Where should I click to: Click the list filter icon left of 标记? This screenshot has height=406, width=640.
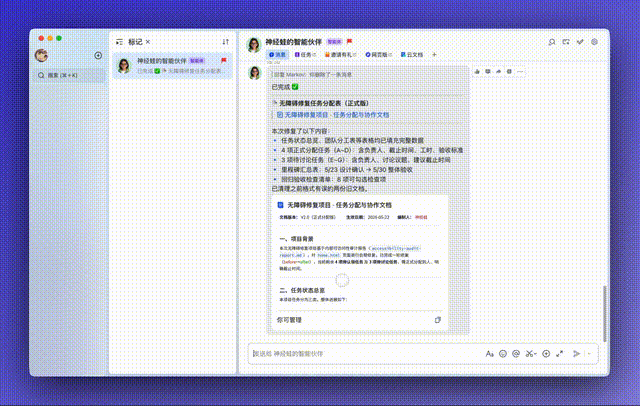119,42
